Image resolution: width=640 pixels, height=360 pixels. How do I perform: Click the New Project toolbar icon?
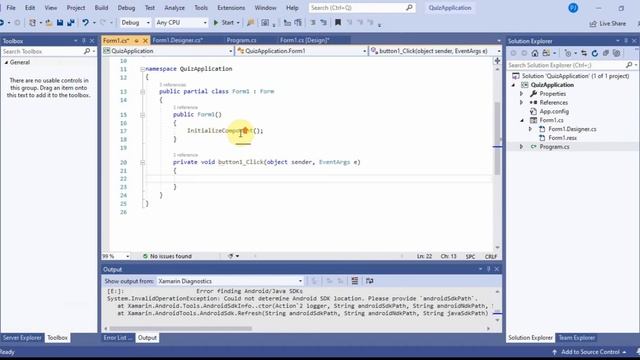tap(32, 22)
